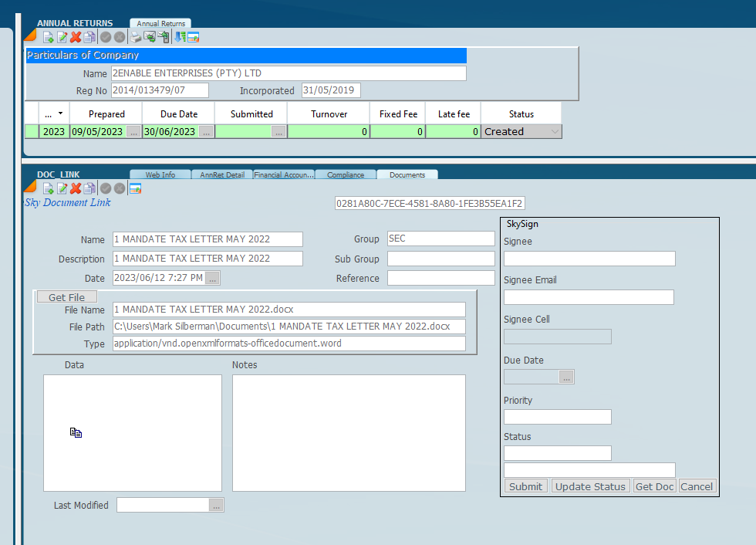Screen dimensions: 756x545
Task: Click the new record icon in Annual Returns toolbar
Action: tap(48, 37)
